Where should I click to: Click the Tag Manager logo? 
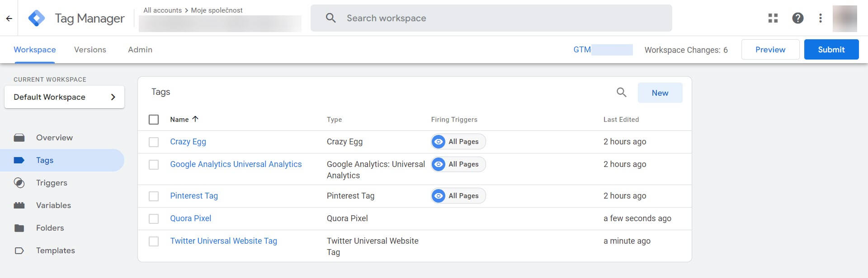tap(37, 18)
